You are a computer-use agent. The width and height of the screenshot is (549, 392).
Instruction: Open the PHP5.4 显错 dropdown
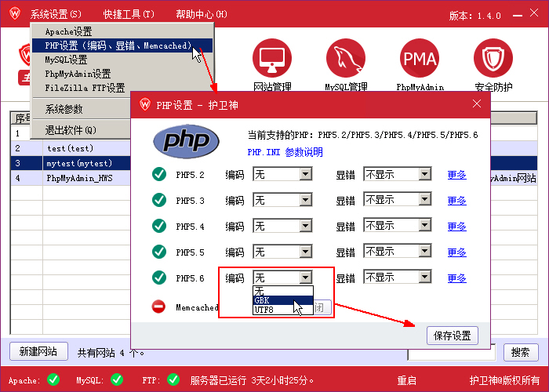pyautogui.click(x=425, y=226)
